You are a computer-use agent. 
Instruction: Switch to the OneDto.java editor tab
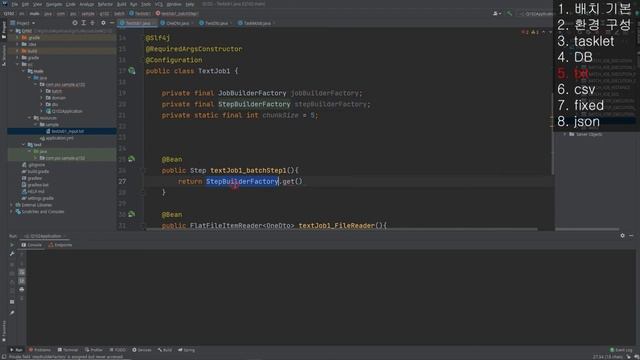178,23
